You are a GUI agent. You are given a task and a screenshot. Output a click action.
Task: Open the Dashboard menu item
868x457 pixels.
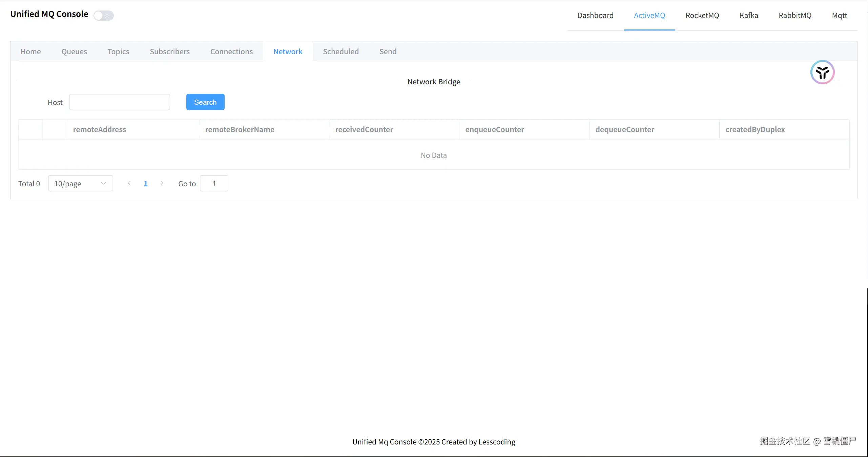(x=595, y=15)
